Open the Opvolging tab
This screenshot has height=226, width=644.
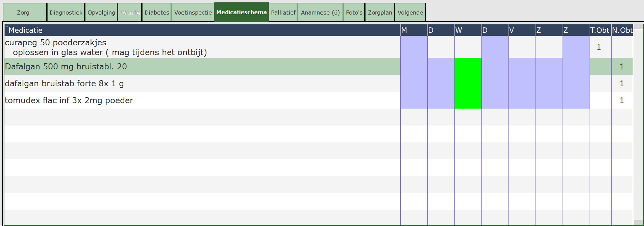click(x=101, y=13)
